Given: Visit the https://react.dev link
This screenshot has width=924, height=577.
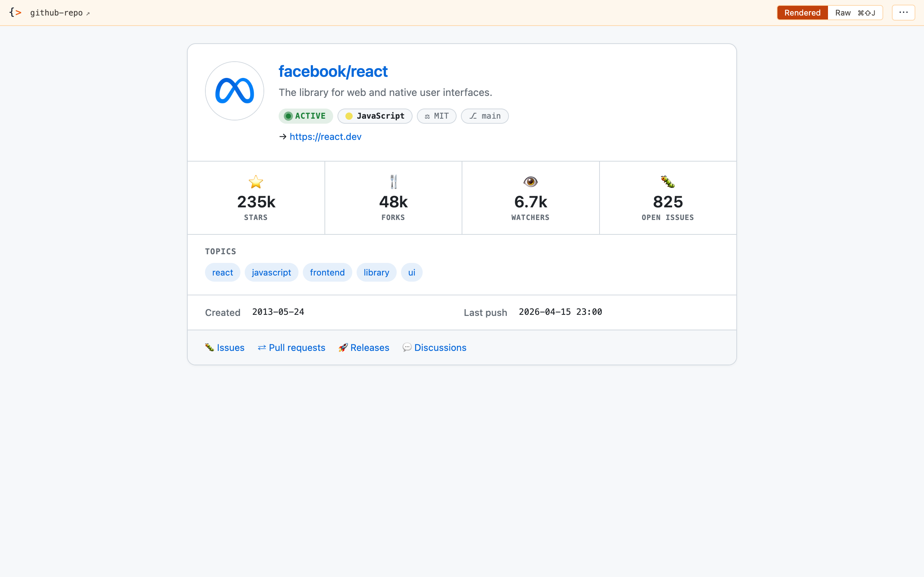Looking at the screenshot, I should (x=325, y=137).
